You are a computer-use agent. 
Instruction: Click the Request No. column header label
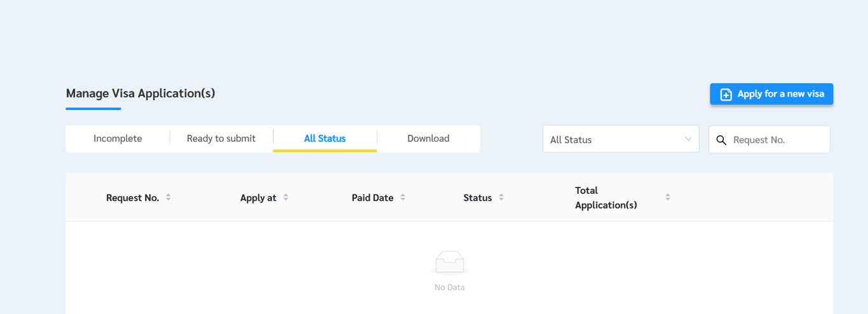[132, 198]
